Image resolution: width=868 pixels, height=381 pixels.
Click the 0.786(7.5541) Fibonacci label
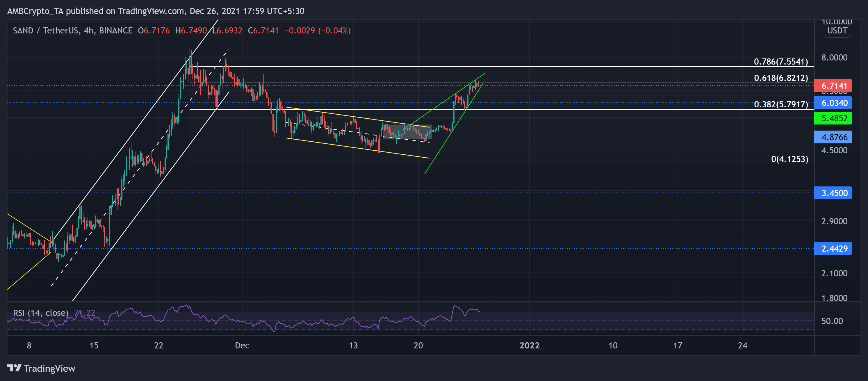click(x=781, y=62)
